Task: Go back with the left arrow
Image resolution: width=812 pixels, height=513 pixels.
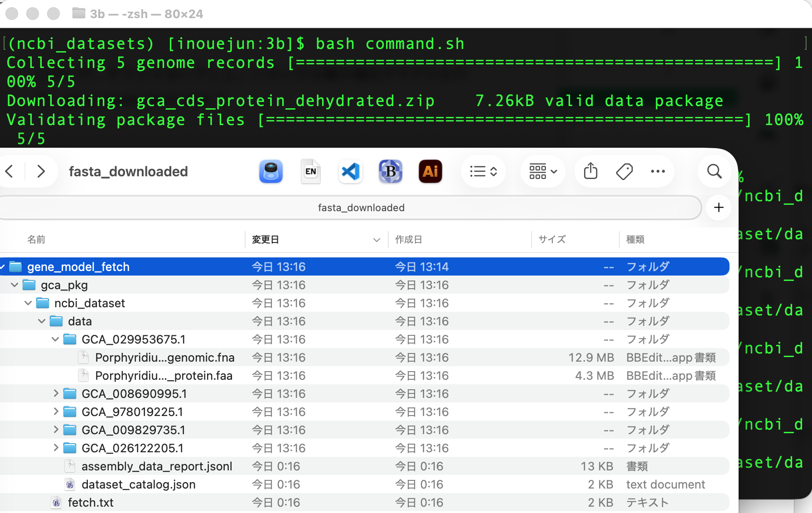Action: pyautogui.click(x=10, y=171)
